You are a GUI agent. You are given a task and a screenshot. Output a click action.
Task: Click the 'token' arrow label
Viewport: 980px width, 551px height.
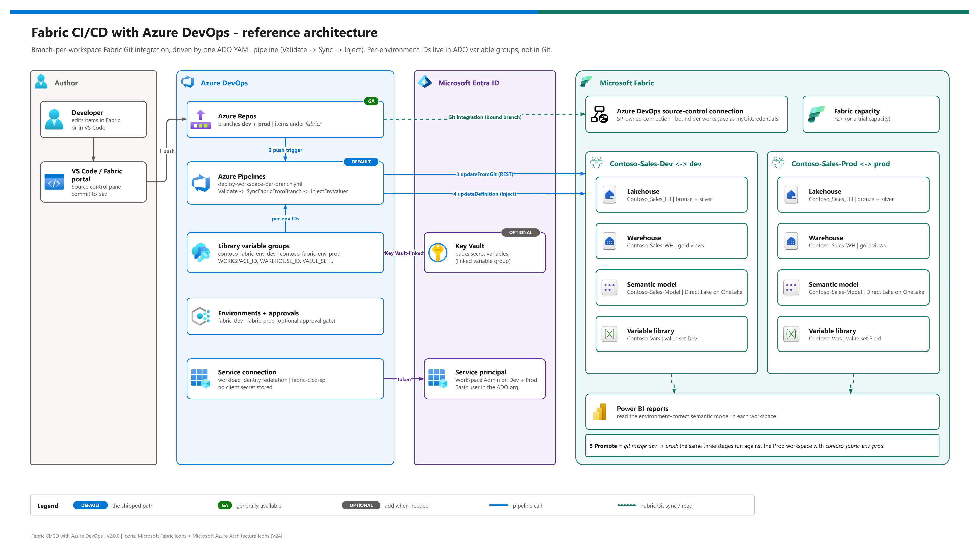click(404, 379)
